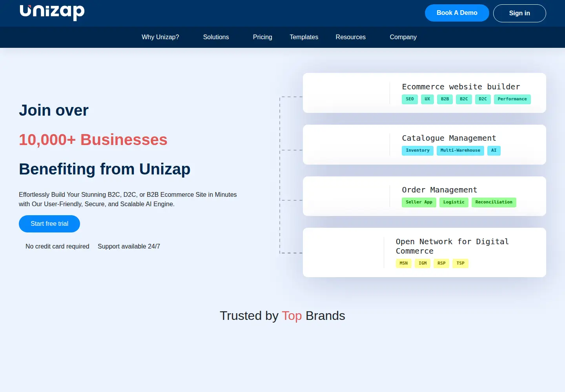The height and width of the screenshot is (392, 565).
Task: Open the Why Unizap? menu
Action: point(160,37)
